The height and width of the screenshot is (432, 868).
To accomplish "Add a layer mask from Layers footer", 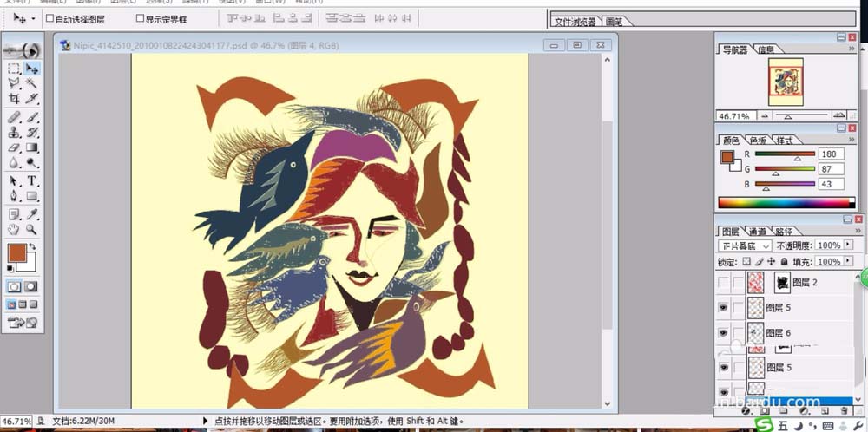I will (x=765, y=410).
